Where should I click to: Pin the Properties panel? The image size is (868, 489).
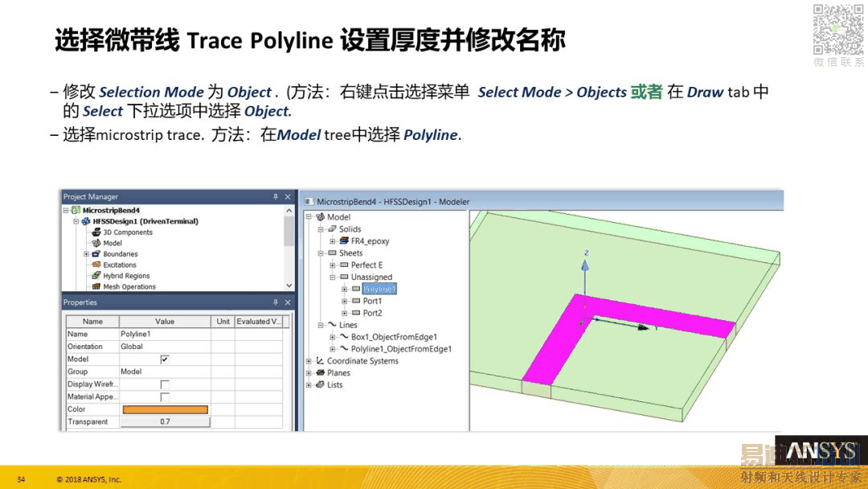tap(275, 302)
